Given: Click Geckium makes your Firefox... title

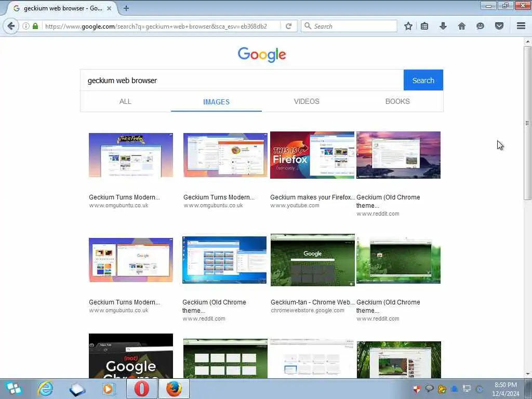Looking at the screenshot, I should [x=312, y=197].
